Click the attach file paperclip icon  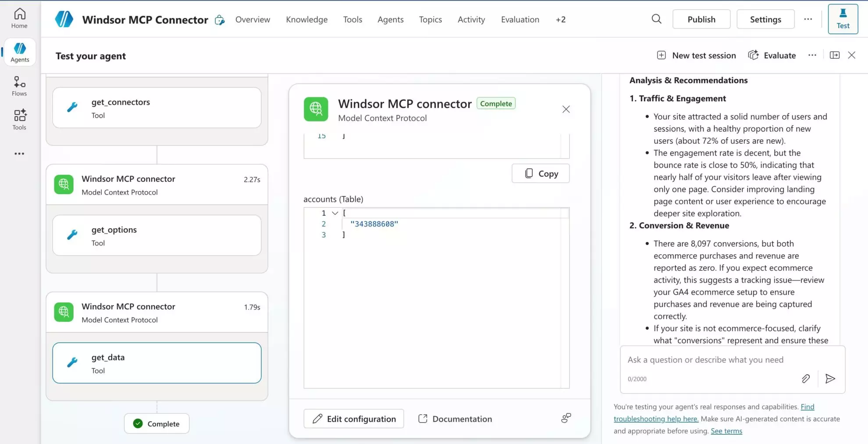point(806,379)
